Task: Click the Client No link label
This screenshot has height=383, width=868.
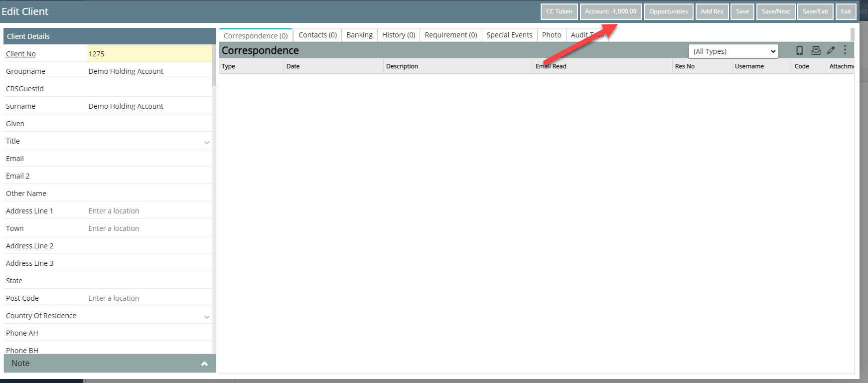Action: [21, 54]
